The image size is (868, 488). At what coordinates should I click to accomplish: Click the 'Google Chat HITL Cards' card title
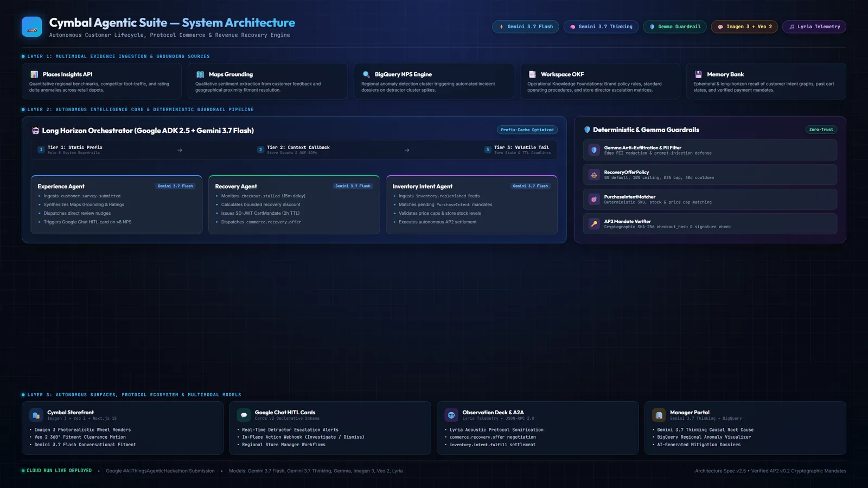point(285,413)
